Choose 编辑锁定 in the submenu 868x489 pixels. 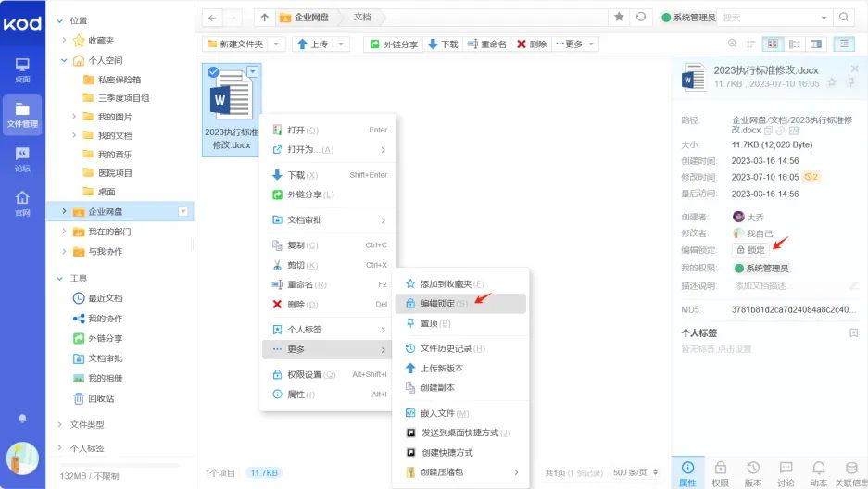(x=460, y=304)
